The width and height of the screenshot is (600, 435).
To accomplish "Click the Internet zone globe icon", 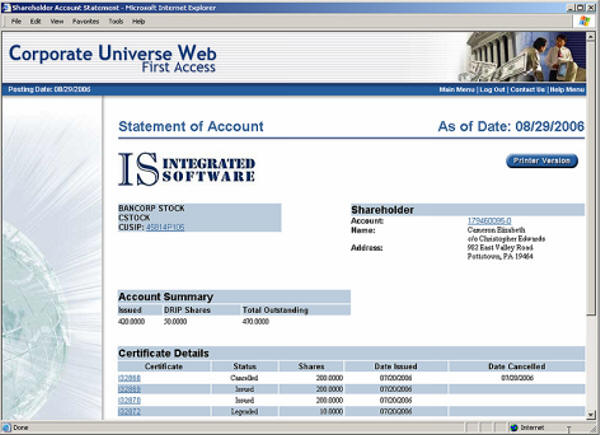I will tap(514, 427).
